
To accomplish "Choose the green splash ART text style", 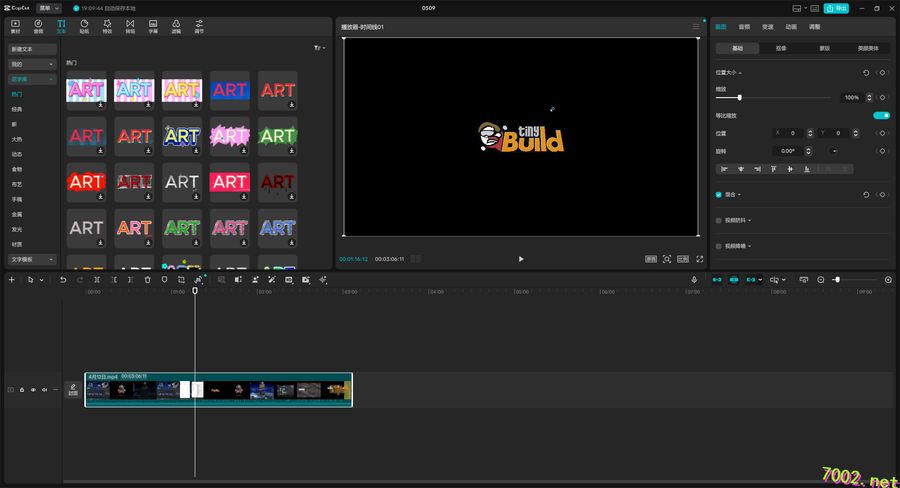I will click(277, 136).
